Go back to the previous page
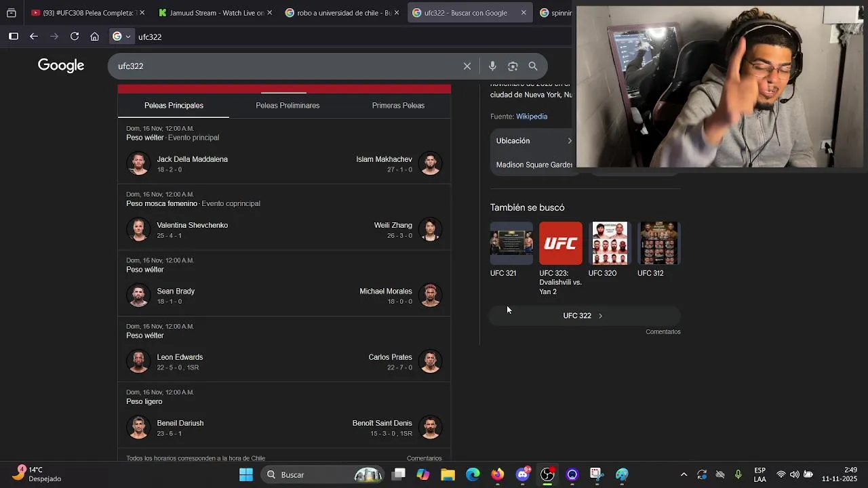This screenshot has height=488, width=868. [x=34, y=37]
